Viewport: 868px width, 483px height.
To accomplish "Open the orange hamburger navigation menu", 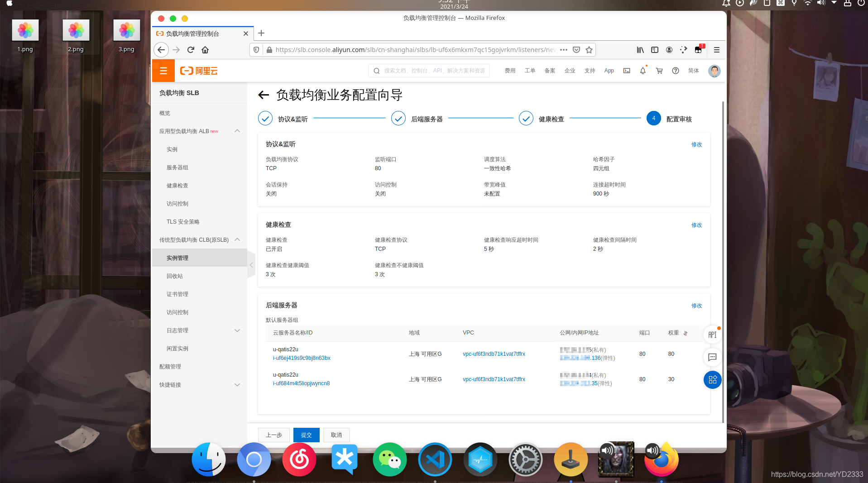I will point(163,71).
